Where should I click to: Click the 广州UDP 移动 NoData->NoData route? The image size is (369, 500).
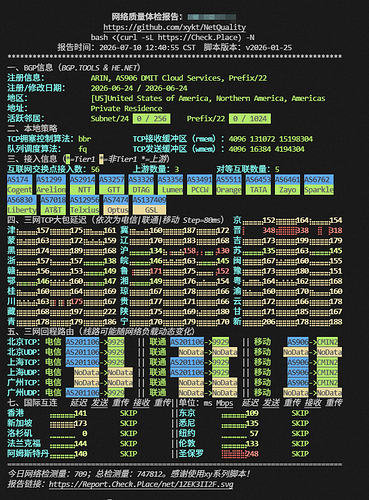coord(312,393)
